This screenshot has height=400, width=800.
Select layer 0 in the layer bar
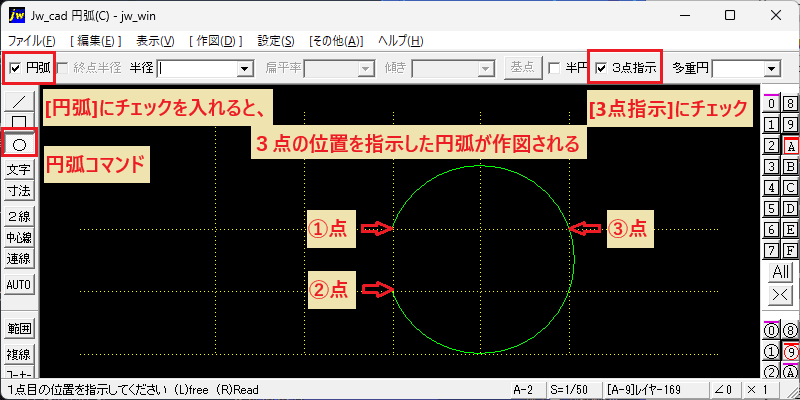771,103
